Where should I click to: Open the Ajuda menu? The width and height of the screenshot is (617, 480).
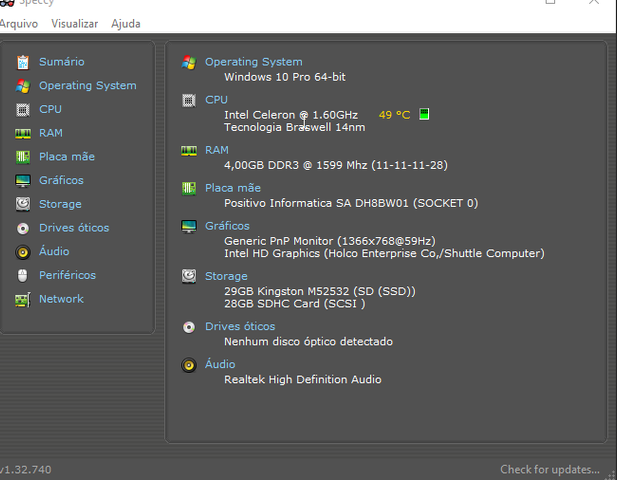pos(126,24)
